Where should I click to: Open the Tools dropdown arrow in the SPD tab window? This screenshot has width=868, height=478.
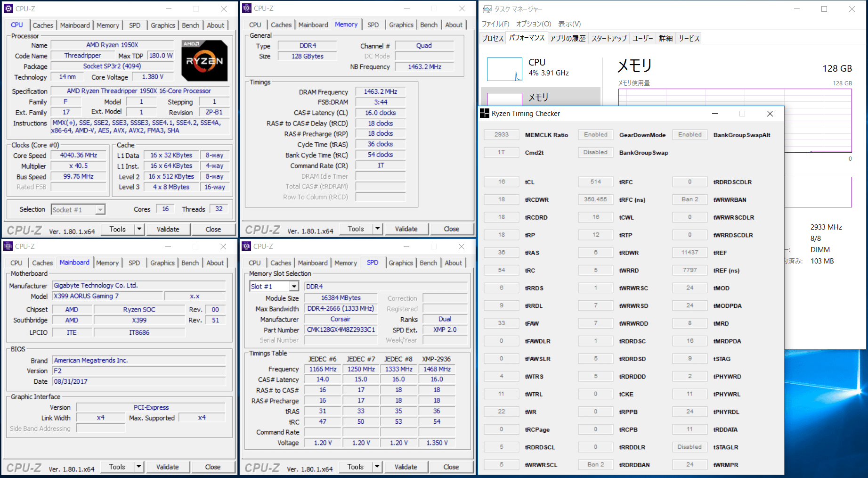click(377, 467)
